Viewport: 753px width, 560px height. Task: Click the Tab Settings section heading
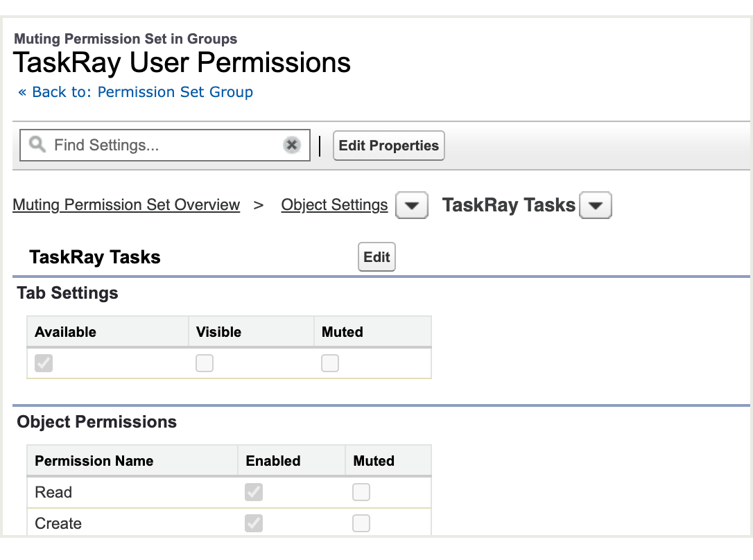pyautogui.click(x=67, y=292)
